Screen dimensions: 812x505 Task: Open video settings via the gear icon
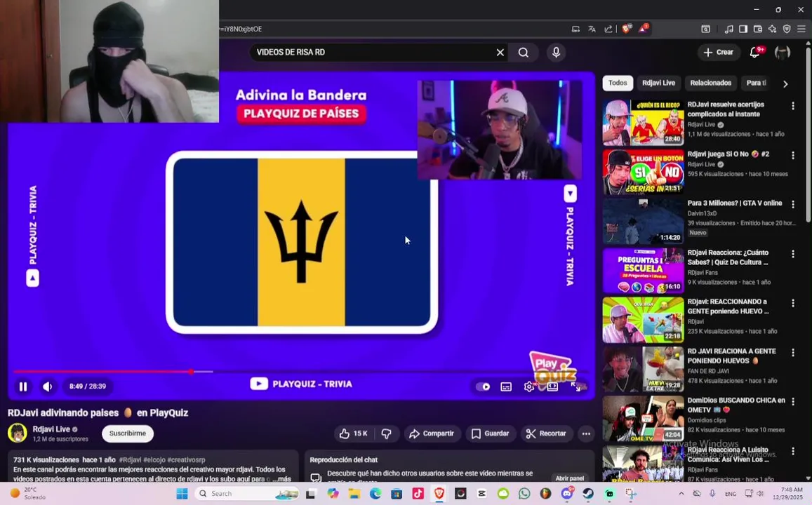[x=528, y=386]
